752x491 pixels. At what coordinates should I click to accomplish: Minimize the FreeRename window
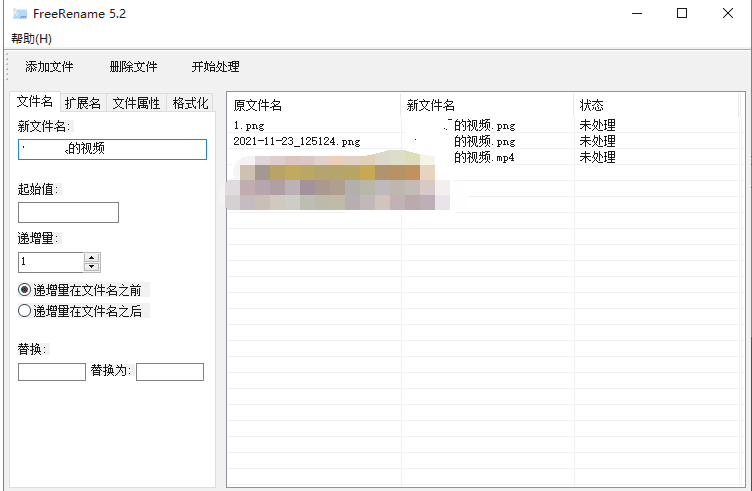click(x=637, y=13)
